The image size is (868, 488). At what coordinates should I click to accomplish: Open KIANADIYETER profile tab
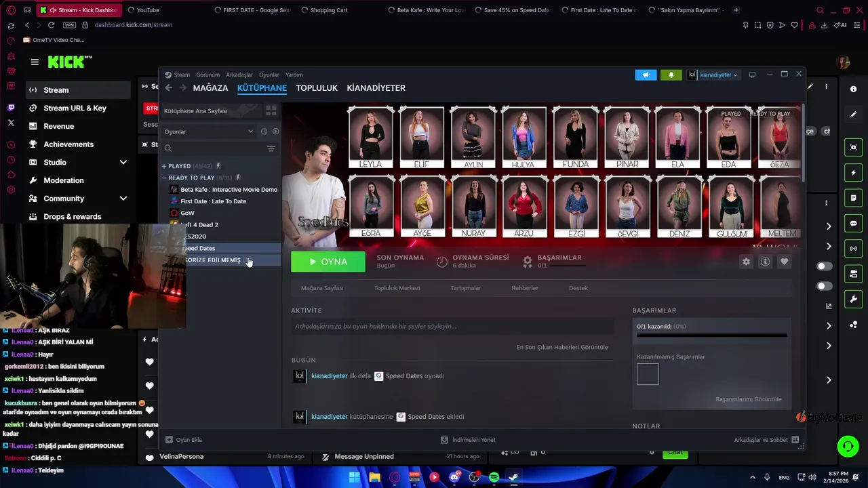376,88
